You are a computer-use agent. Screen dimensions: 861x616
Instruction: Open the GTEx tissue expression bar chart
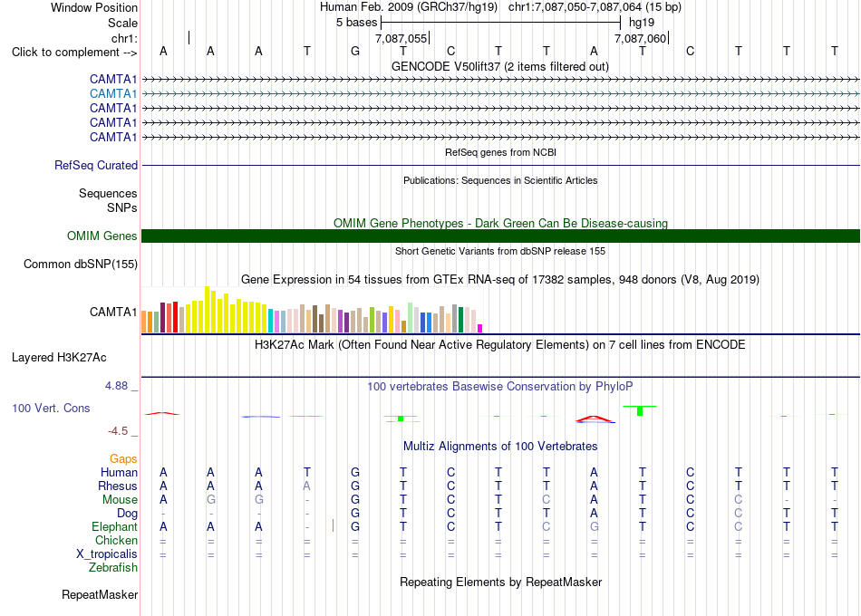click(x=312, y=310)
